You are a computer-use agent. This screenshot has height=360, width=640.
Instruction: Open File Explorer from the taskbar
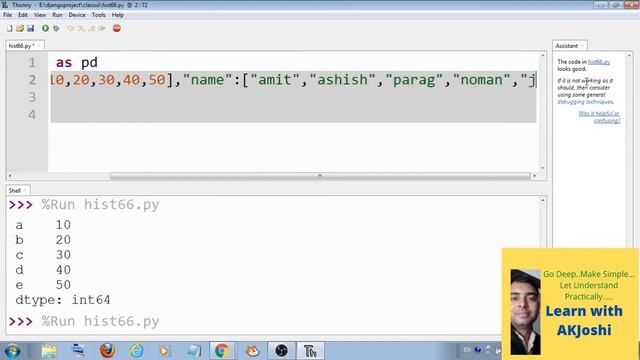pos(49,351)
